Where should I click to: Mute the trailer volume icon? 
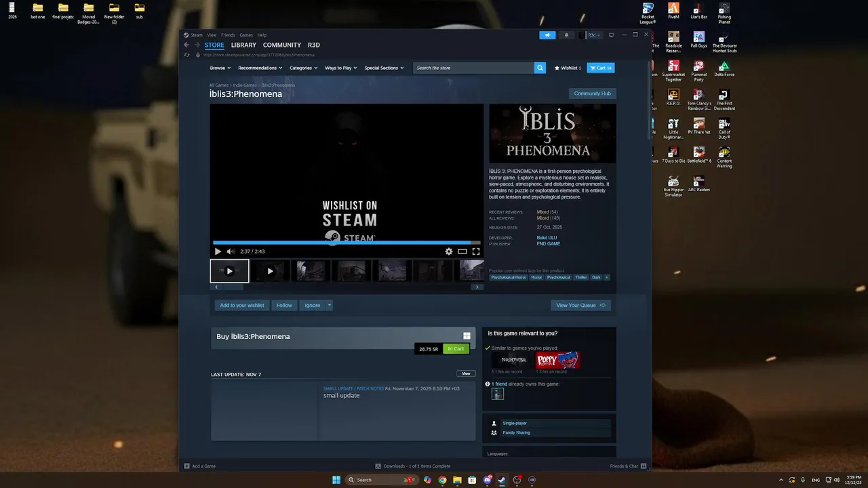[x=231, y=251]
